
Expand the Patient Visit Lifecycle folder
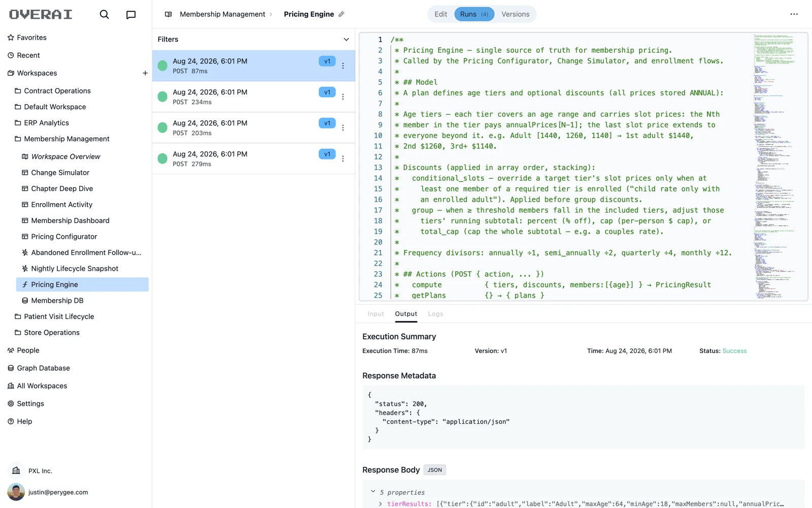pos(59,316)
